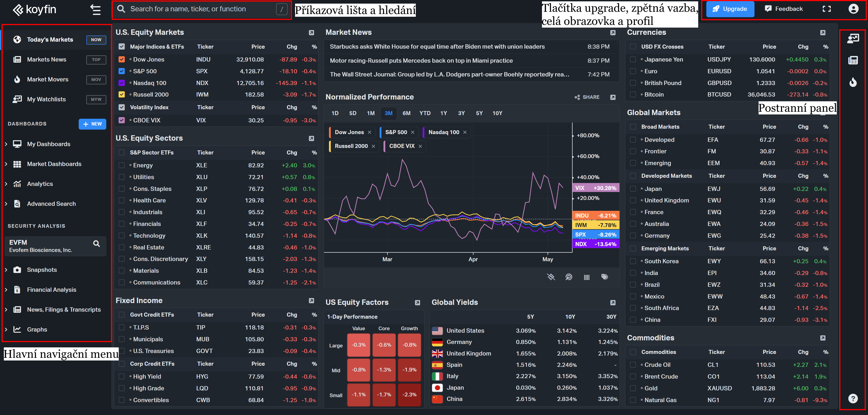The height and width of the screenshot is (415, 868).
Task: Create a NEW dashboard
Action: point(92,124)
